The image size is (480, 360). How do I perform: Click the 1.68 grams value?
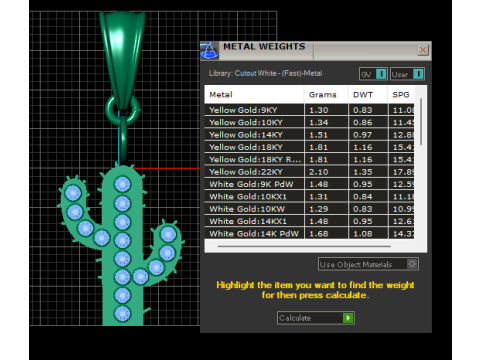tap(318, 234)
